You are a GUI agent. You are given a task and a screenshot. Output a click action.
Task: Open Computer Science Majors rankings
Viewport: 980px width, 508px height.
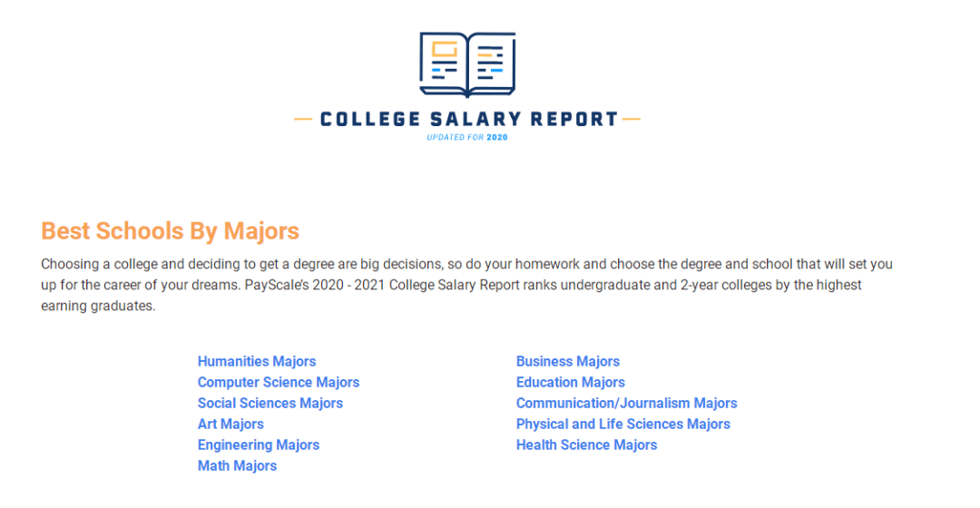[x=279, y=383]
